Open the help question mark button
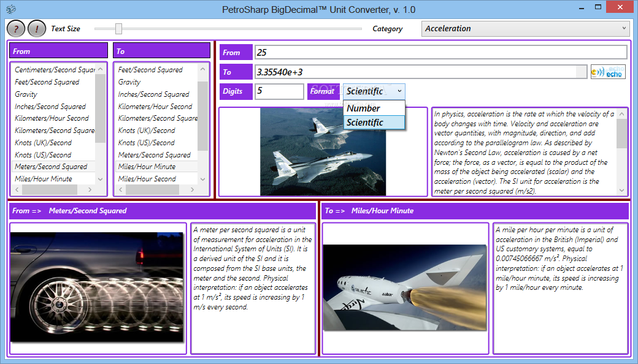The width and height of the screenshot is (638, 364). point(16,28)
